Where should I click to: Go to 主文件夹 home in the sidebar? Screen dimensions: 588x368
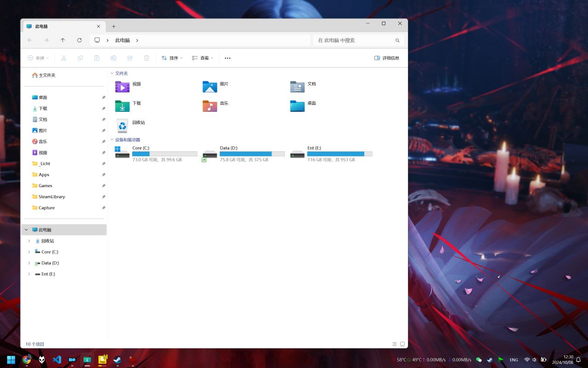tap(44, 75)
